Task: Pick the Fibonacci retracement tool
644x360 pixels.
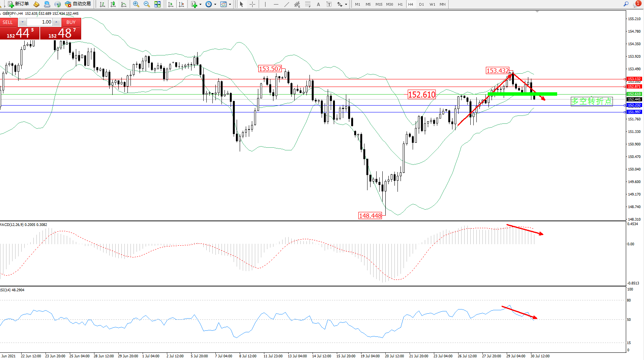Action: (x=308, y=4)
